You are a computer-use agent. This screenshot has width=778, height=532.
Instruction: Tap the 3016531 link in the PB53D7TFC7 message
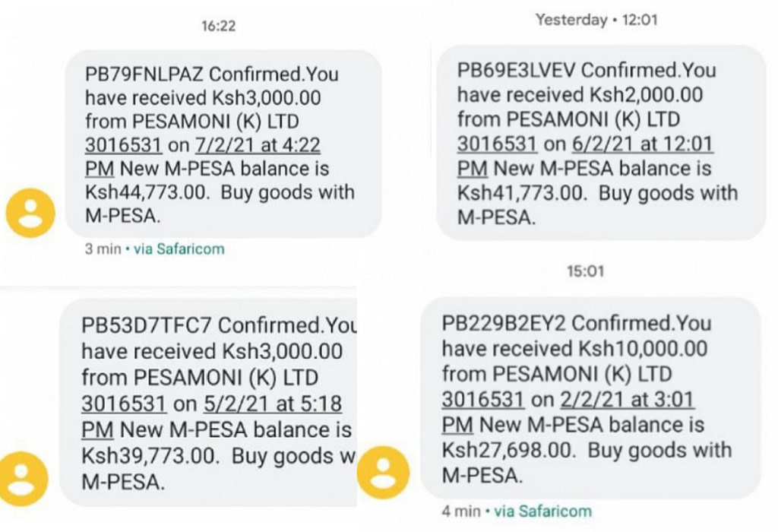point(124,404)
